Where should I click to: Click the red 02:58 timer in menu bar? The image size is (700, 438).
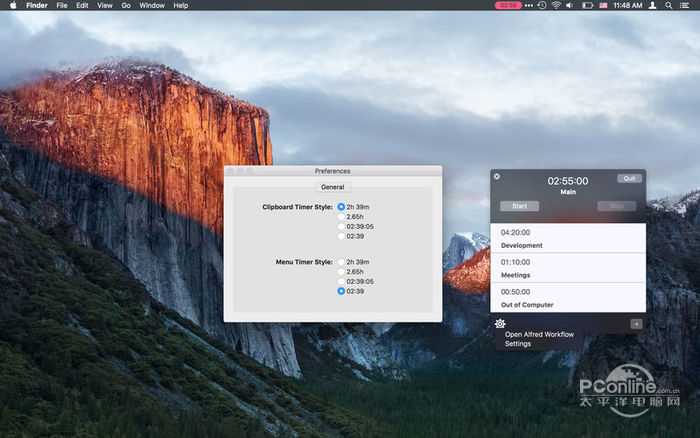[x=508, y=5]
